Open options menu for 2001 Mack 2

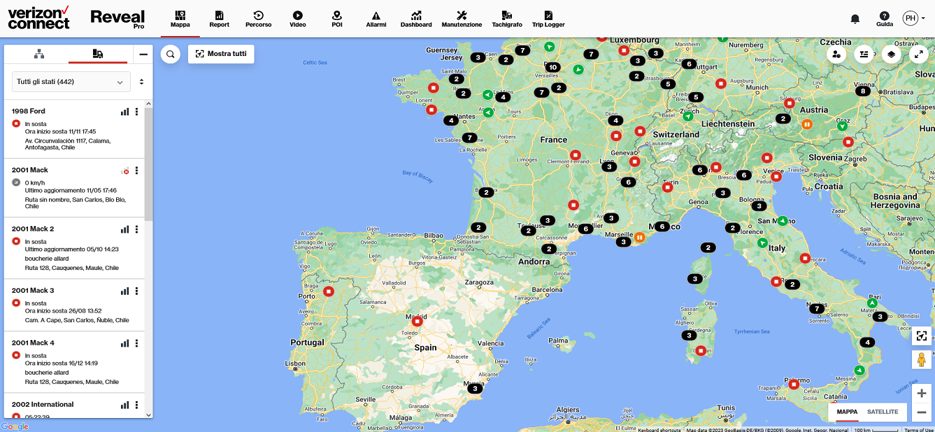pyautogui.click(x=137, y=229)
